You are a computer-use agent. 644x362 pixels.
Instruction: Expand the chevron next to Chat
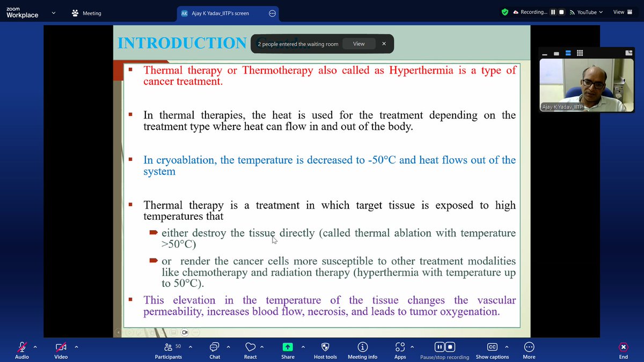228,346
